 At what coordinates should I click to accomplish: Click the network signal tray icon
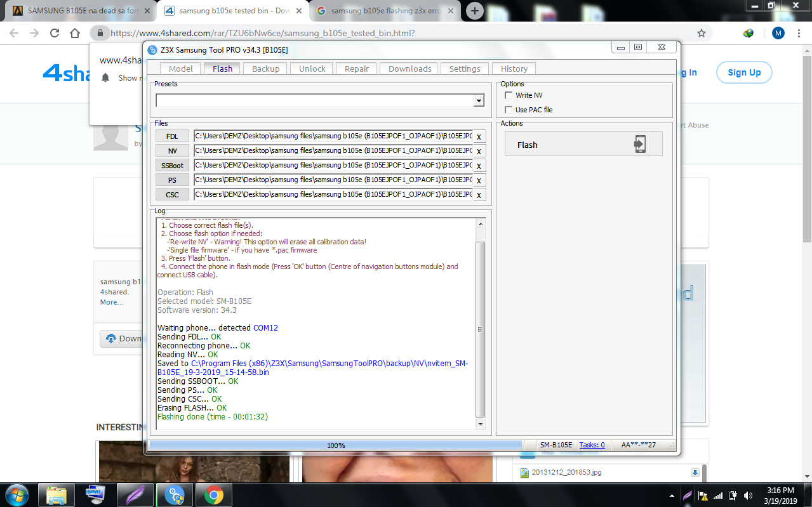click(x=718, y=496)
